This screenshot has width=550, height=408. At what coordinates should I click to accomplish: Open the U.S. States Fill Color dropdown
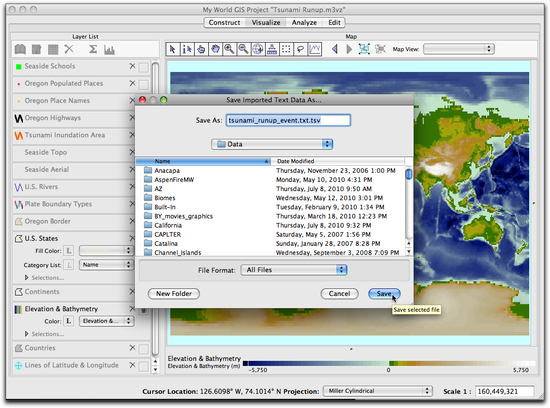click(x=106, y=250)
